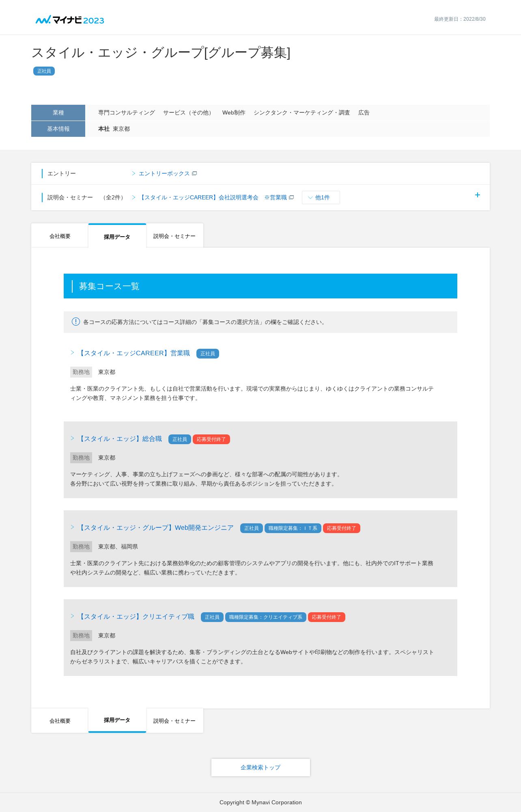Click the マイナビ2023 logo
The width and height of the screenshot is (521, 812).
pyautogui.click(x=70, y=20)
